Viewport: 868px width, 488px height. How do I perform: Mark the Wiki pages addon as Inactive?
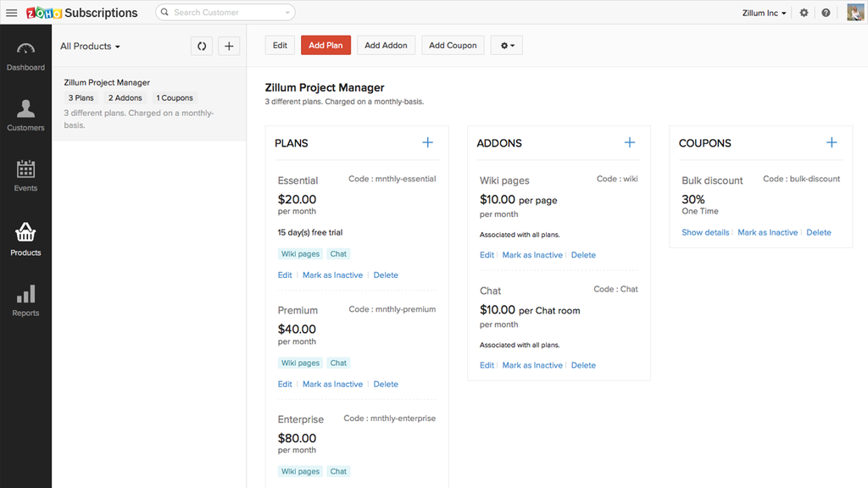click(532, 254)
